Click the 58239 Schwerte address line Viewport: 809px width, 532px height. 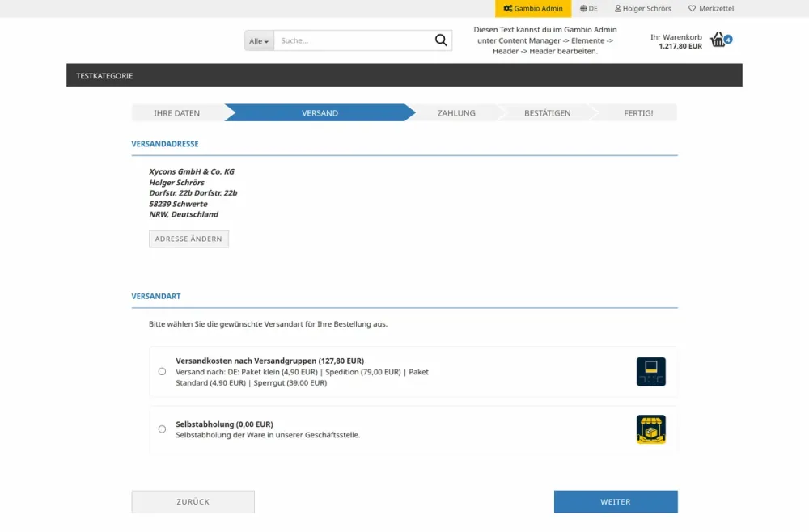coord(178,204)
